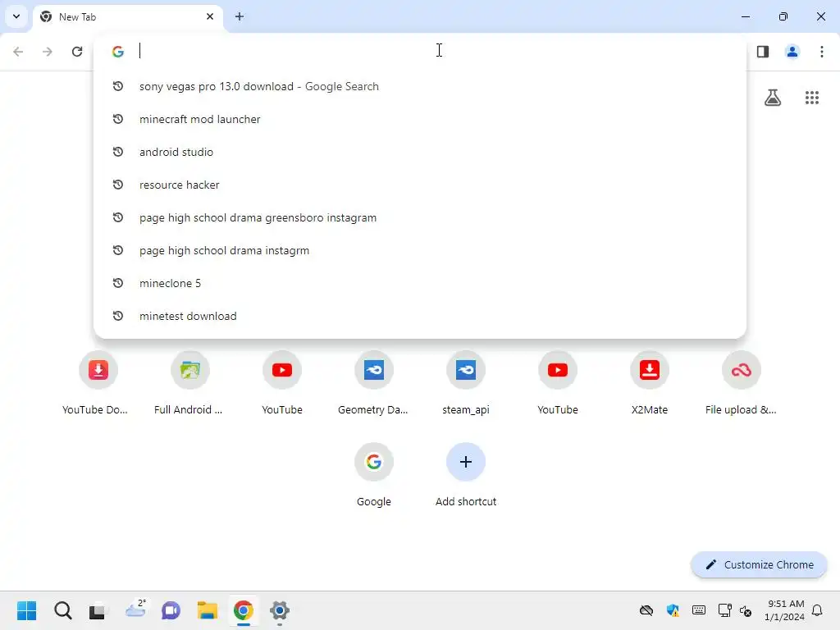840x630 pixels.
Task: Restore down the Chrome window
Action: click(783, 16)
